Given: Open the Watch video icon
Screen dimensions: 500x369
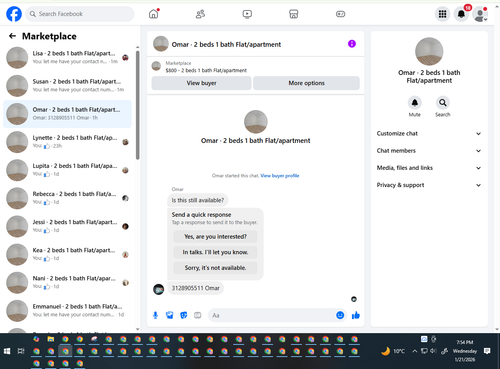Looking at the screenshot, I should tap(247, 14).
